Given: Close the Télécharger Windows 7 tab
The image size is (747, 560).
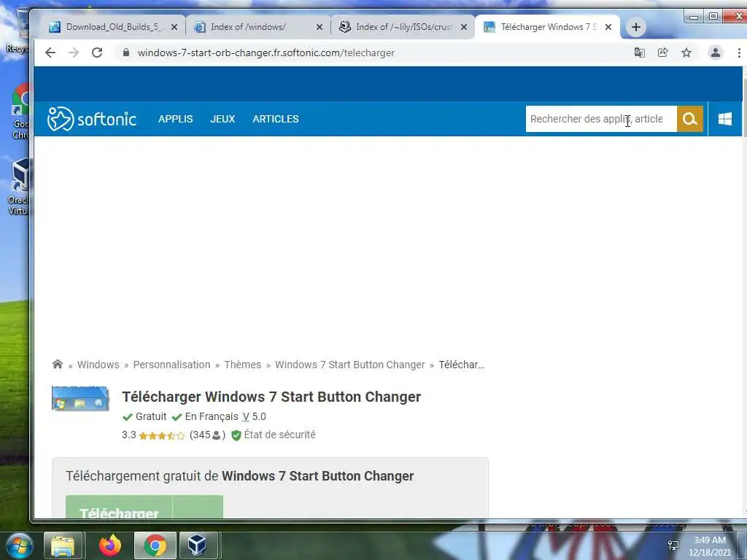Looking at the screenshot, I should tap(608, 27).
